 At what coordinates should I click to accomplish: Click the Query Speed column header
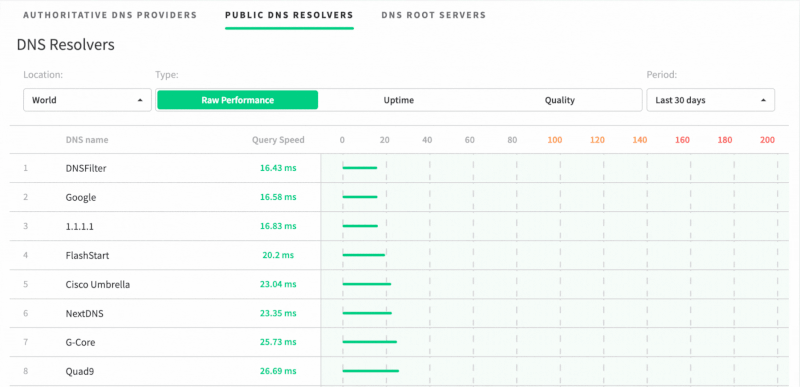point(278,140)
